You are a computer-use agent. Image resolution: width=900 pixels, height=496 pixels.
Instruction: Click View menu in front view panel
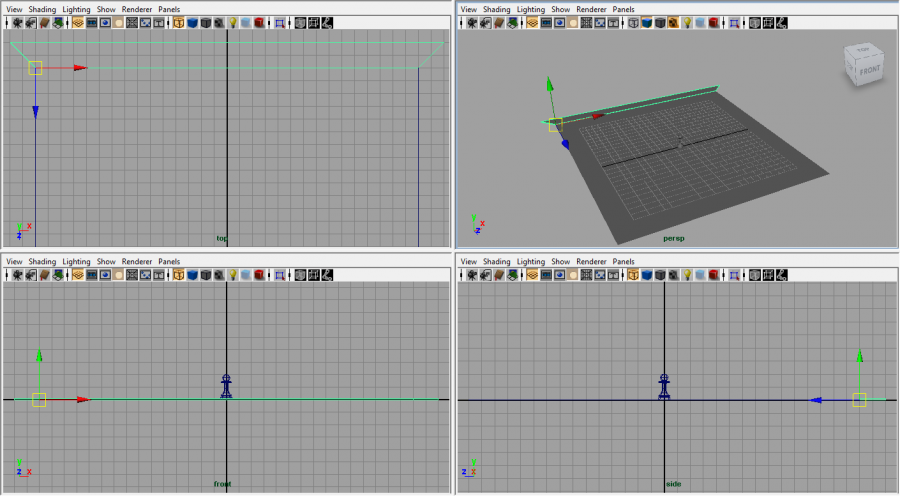tap(14, 261)
